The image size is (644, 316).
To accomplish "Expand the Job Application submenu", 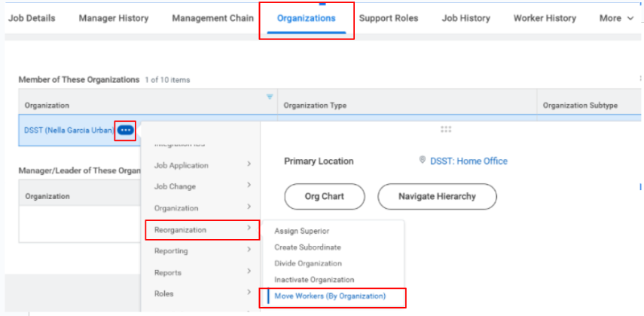I will click(x=182, y=165).
